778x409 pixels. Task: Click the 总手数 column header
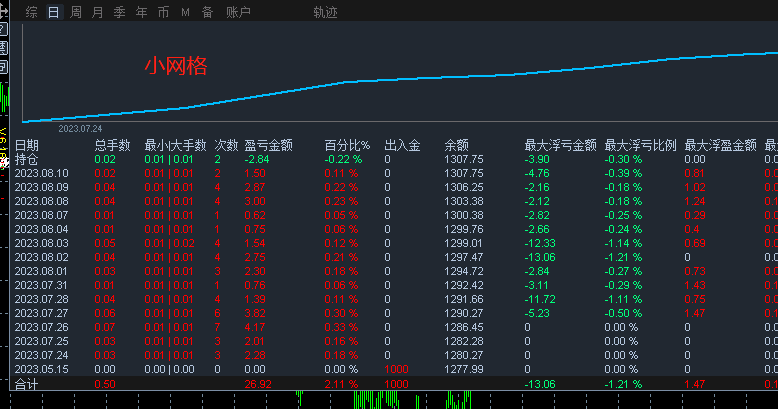(x=113, y=145)
